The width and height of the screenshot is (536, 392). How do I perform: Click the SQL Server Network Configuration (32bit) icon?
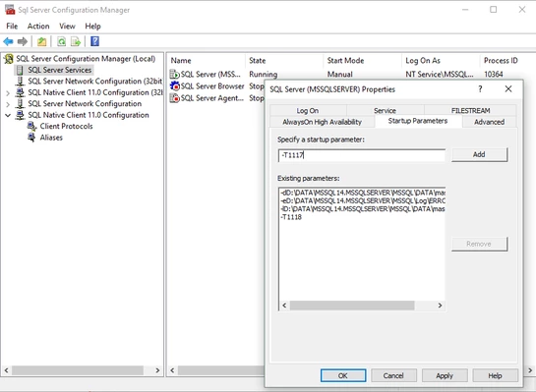pos(21,82)
